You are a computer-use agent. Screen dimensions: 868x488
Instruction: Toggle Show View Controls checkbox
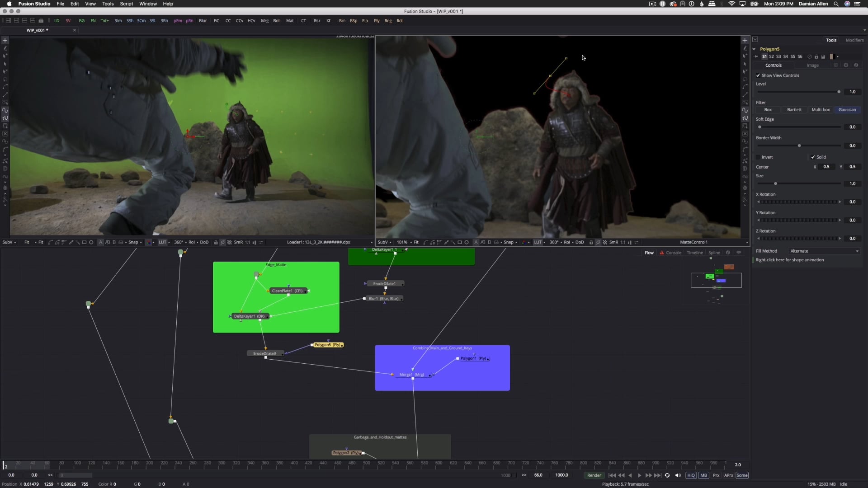pyautogui.click(x=758, y=75)
